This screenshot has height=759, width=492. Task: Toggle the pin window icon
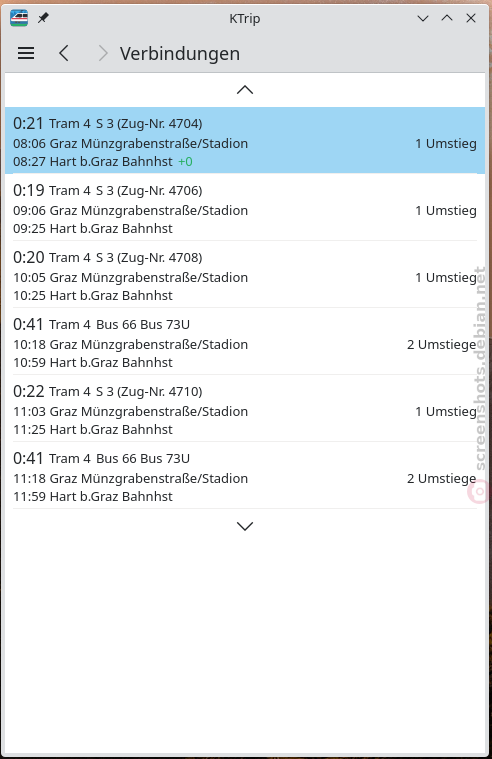pos(43,18)
